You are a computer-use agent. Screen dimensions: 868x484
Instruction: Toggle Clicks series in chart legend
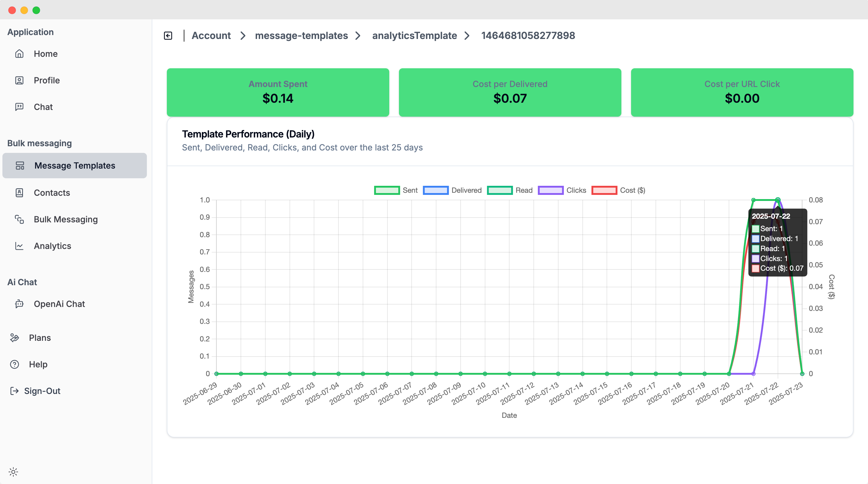point(562,190)
